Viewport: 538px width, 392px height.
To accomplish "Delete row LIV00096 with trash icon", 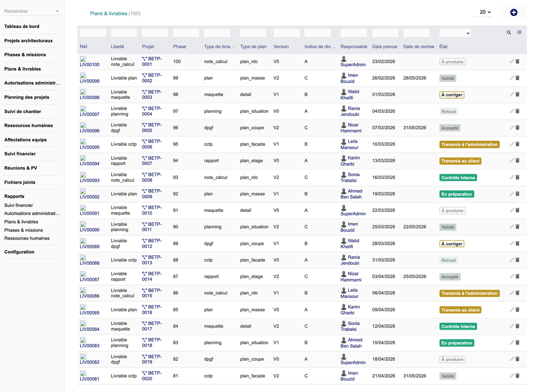I will click(517, 128).
